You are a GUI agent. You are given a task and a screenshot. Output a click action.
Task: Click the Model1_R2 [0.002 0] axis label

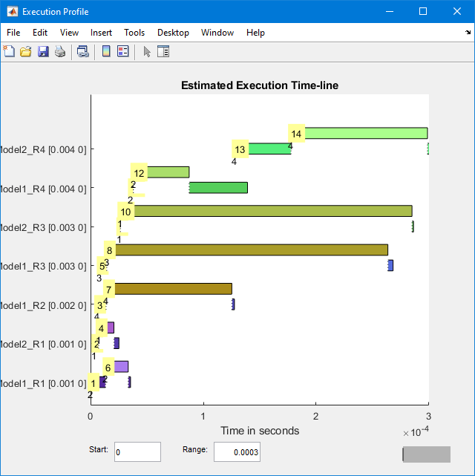[43, 305]
